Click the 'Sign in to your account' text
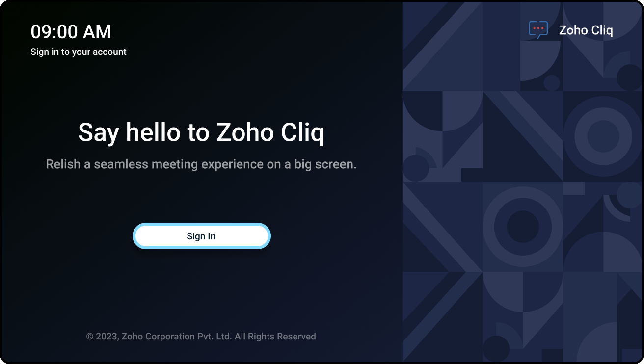The width and height of the screenshot is (644, 364). tap(79, 52)
